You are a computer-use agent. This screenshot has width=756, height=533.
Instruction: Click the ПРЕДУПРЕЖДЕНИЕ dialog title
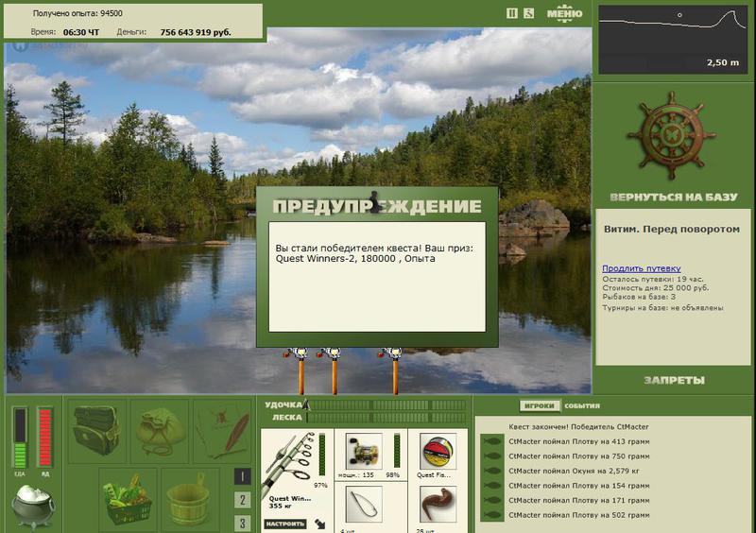(x=377, y=206)
